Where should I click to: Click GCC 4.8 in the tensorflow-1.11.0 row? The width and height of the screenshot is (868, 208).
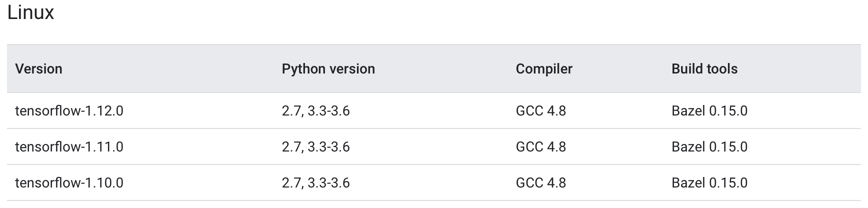(540, 146)
